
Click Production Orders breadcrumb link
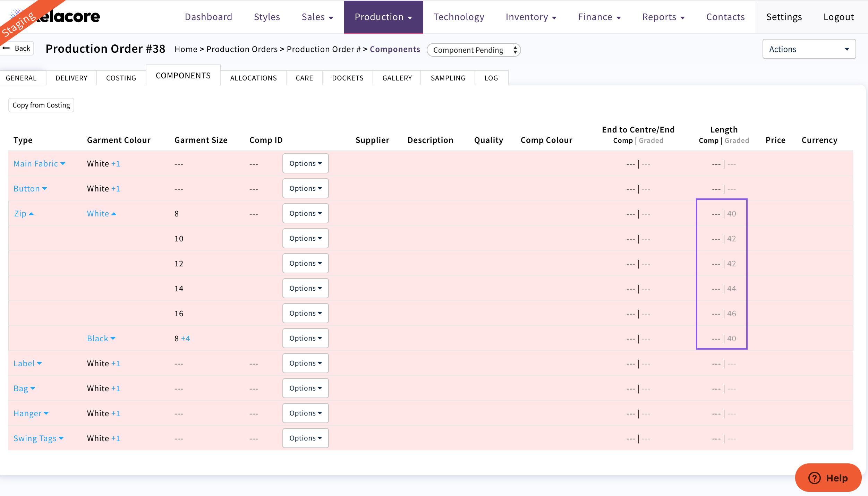tap(242, 49)
